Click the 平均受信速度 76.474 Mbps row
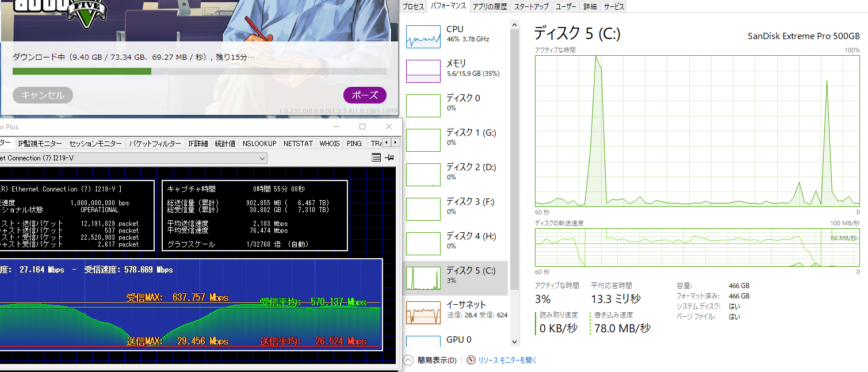 click(x=227, y=231)
